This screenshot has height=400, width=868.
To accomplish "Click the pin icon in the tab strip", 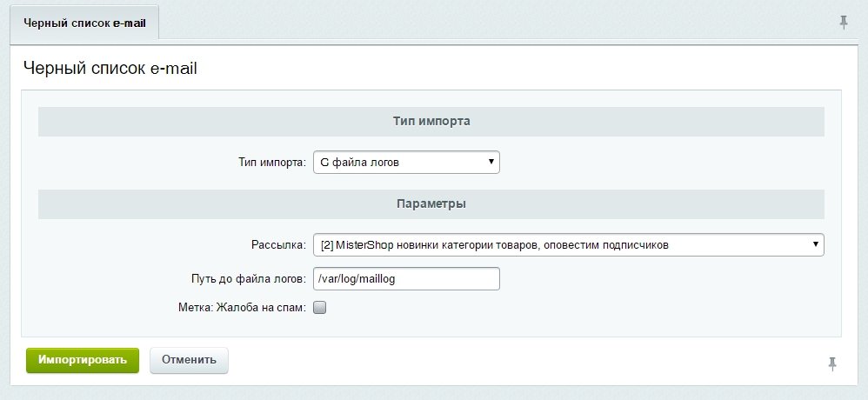I will click(x=843, y=23).
